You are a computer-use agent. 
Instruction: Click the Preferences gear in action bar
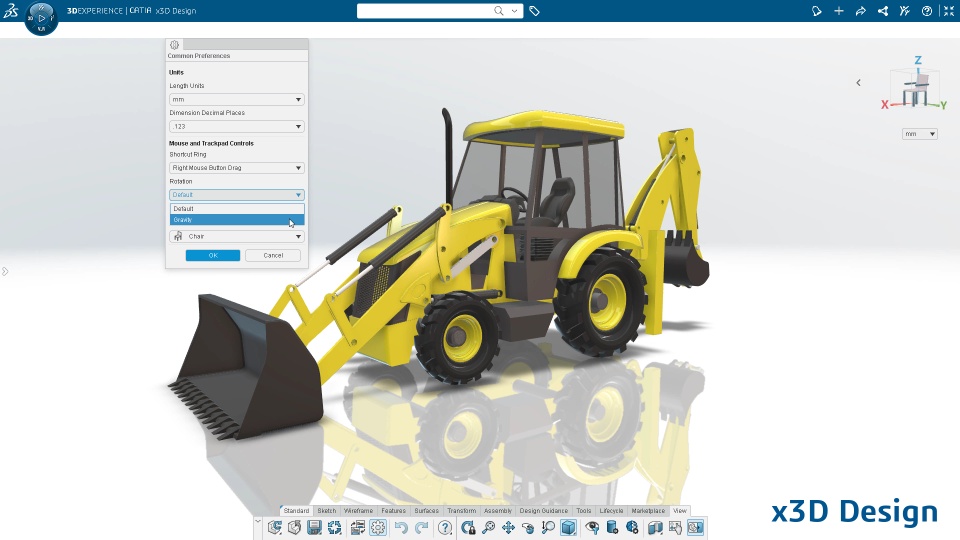click(x=378, y=528)
